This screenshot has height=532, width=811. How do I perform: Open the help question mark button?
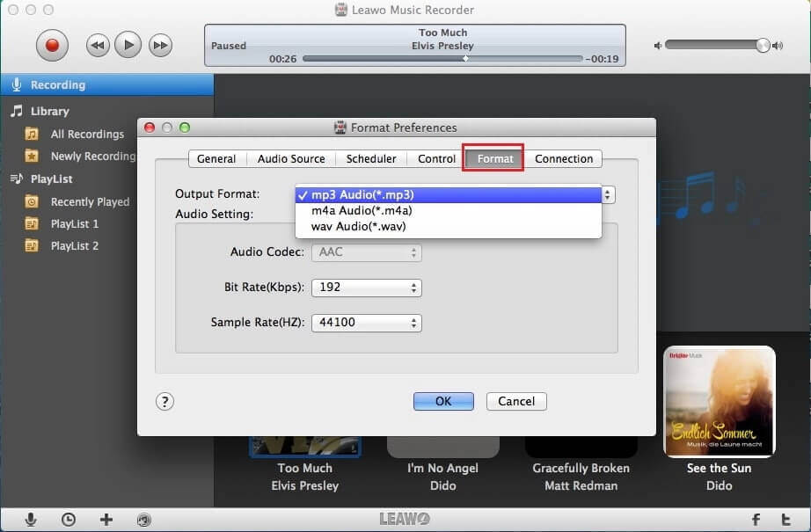click(164, 402)
